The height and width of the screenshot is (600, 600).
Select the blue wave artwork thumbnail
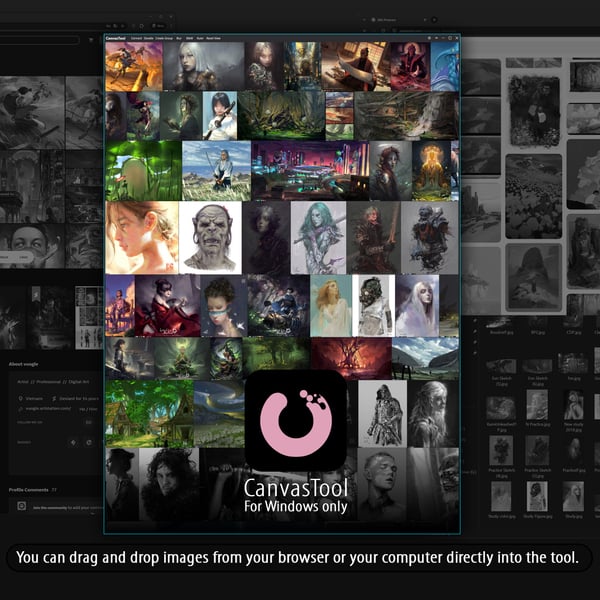(x=445, y=67)
